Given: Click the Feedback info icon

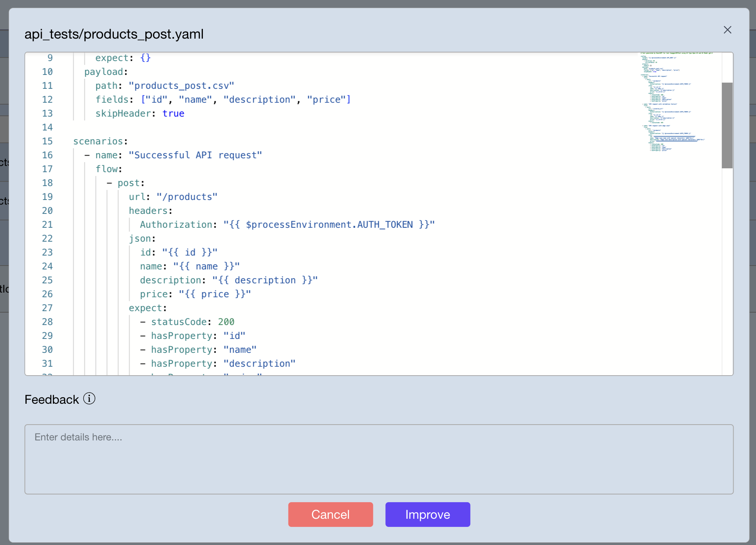Looking at the screenshot, I should [x=89, y=398].
